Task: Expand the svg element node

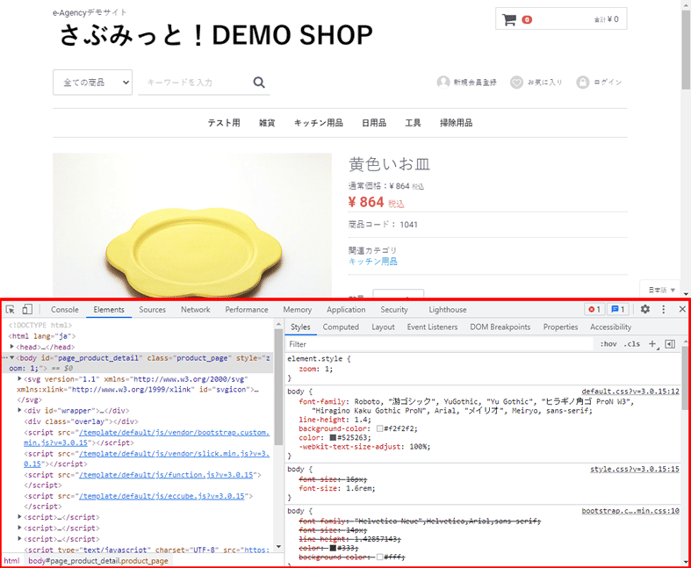Action: click(19, 379)
